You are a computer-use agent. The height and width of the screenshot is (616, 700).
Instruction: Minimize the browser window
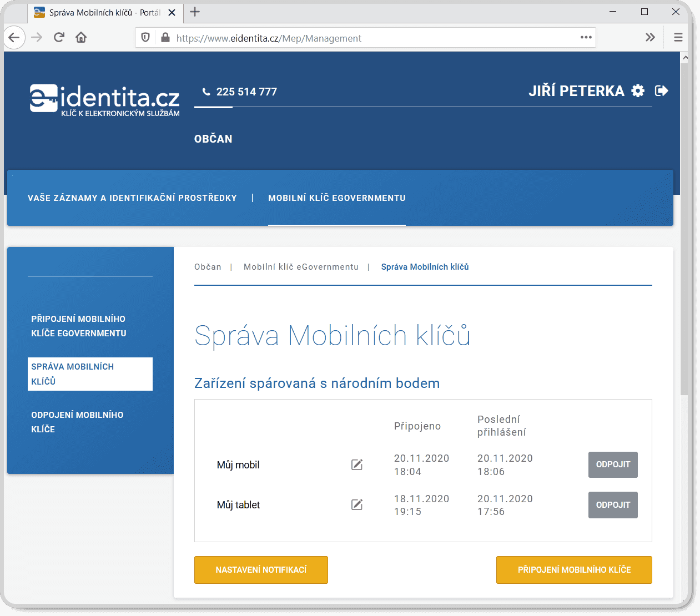[x=613, y=12]
